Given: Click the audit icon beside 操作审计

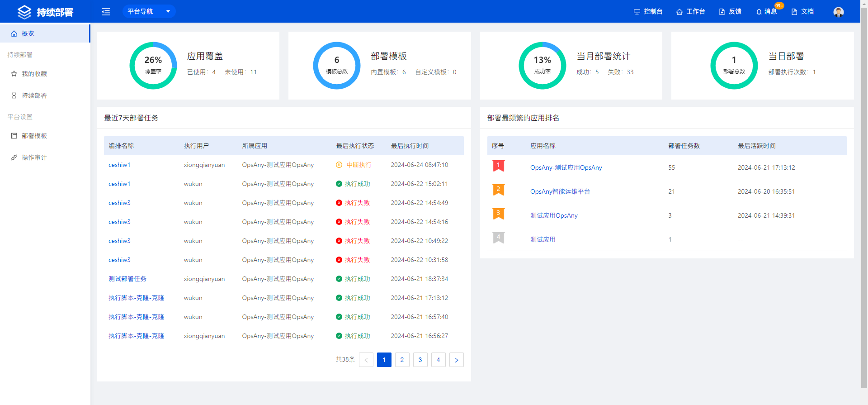Looking at the screenshot, I should 14,157.
